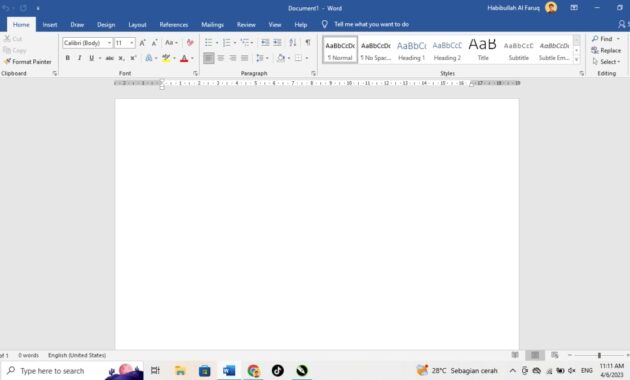Click the Decrease Indent icon
The image size is (630, 380).
265,43
